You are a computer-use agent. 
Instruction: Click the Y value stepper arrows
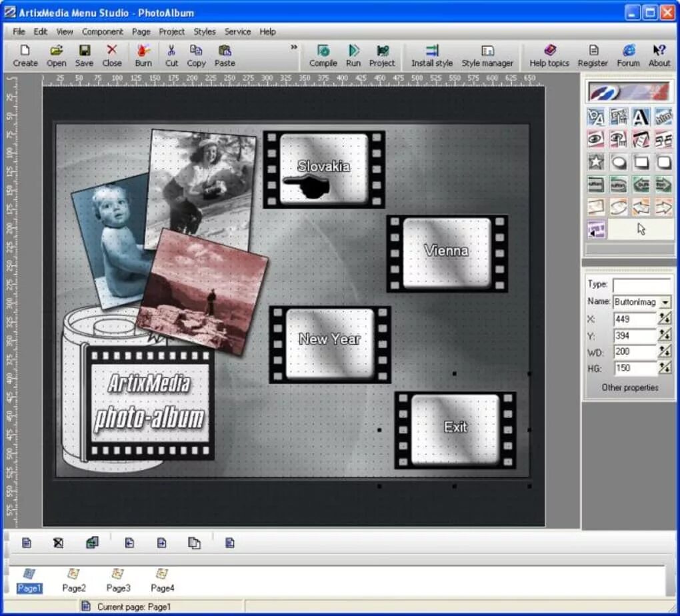click(665, 335)
